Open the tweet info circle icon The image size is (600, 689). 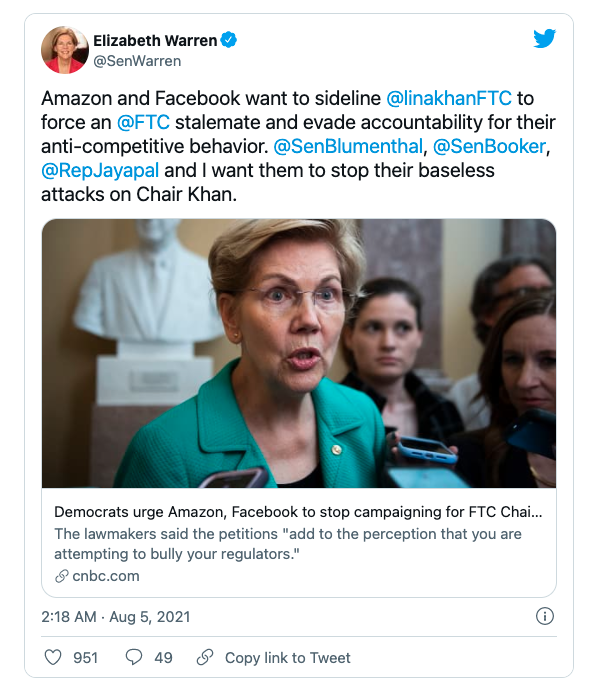pyautogui.click(x=545, y=616)
